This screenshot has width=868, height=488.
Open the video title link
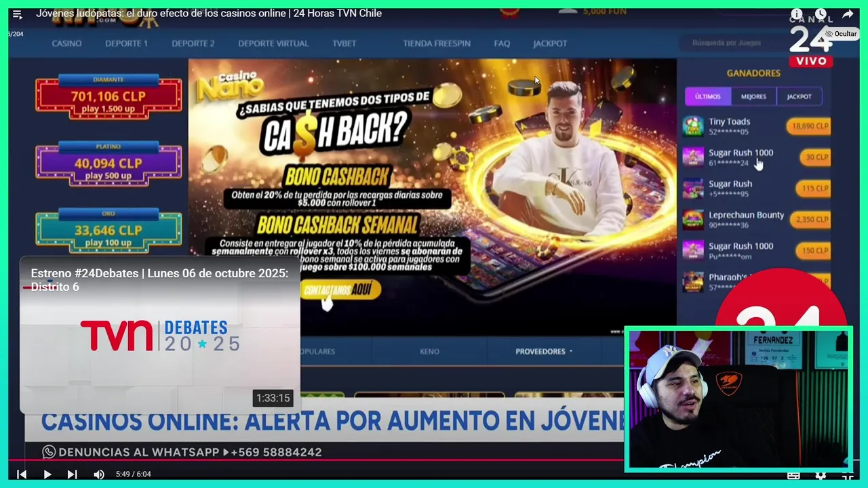pos(209,14)
